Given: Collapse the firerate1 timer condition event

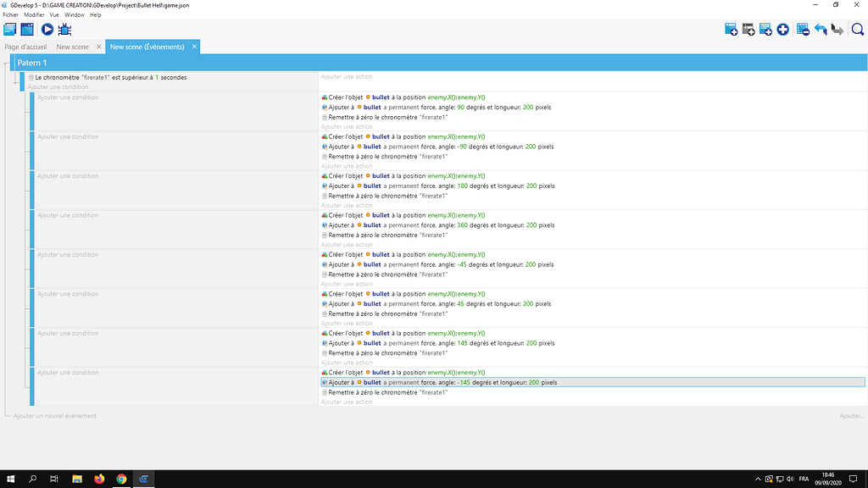Looking at the screenshot, I should pyautogui.click(x=18, y=77).
